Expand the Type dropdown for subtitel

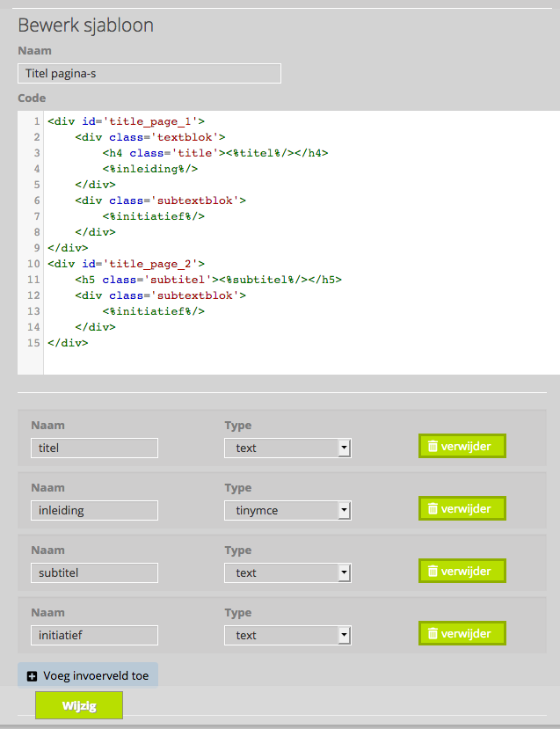287,572
